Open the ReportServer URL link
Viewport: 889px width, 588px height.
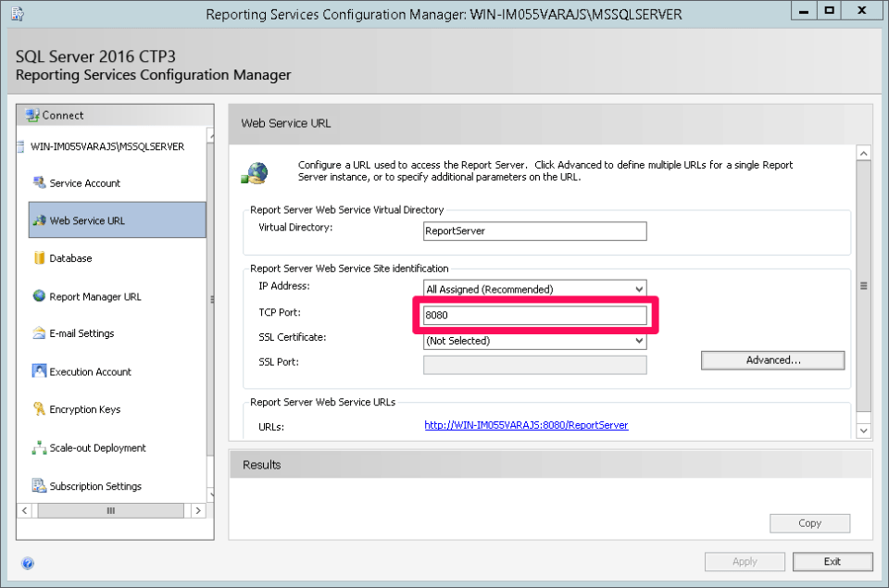pyautogui.click(x=526, y=425)
